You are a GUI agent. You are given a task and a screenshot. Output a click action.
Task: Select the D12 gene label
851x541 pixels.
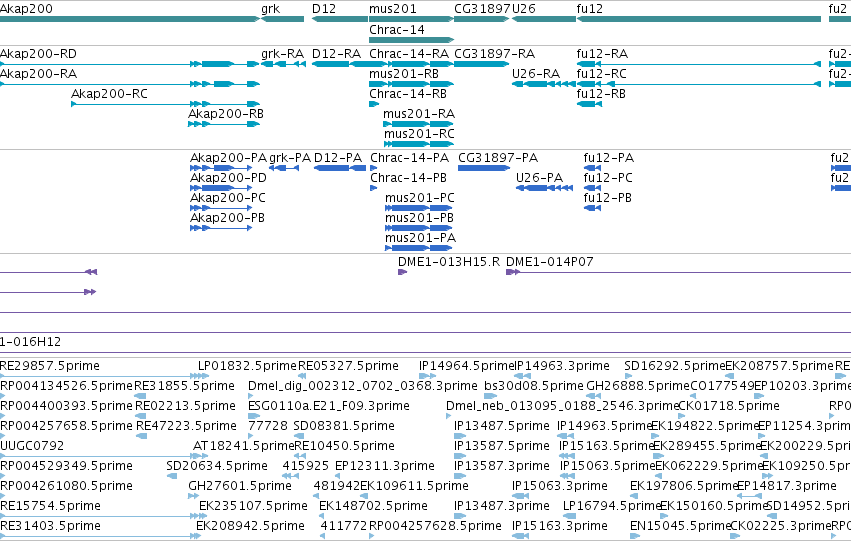point(324,9)
